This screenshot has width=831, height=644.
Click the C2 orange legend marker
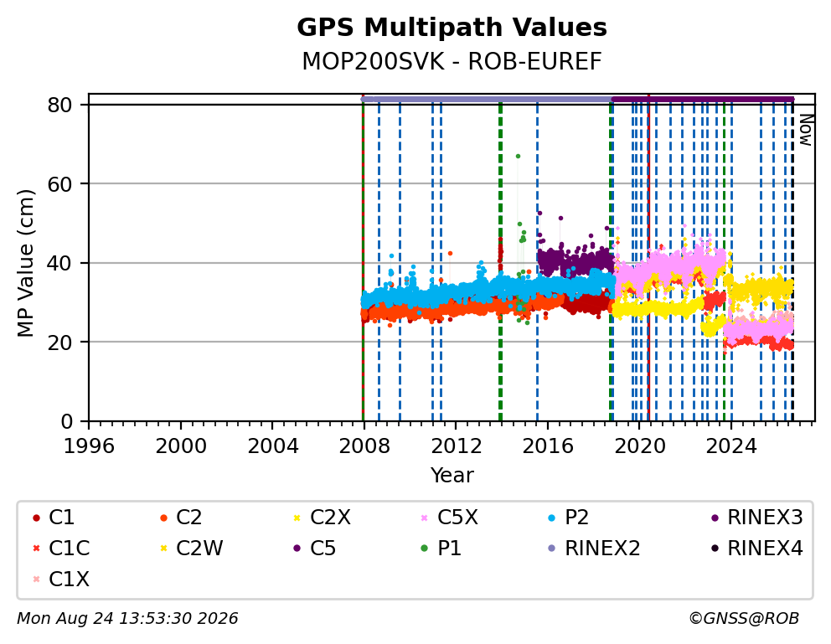coord(163,518)
